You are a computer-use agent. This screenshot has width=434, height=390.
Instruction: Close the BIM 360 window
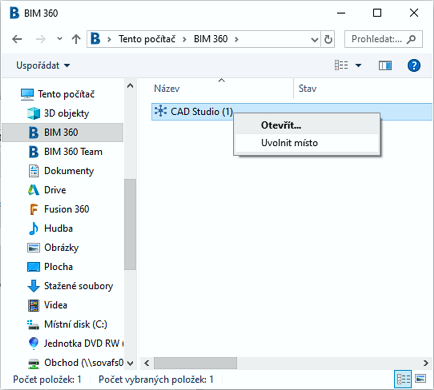[414, 13]
